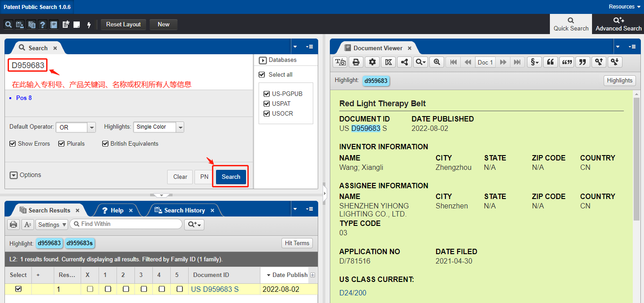
Task: Open the US D959683 S document link
Action: 215,289
